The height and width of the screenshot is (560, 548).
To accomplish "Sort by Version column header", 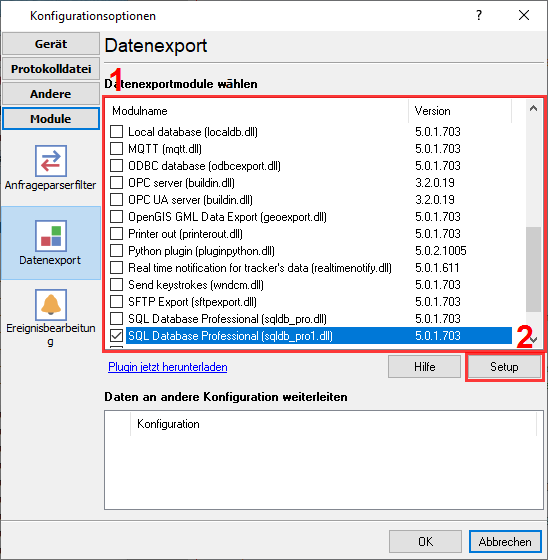I will tap(460, 111).
